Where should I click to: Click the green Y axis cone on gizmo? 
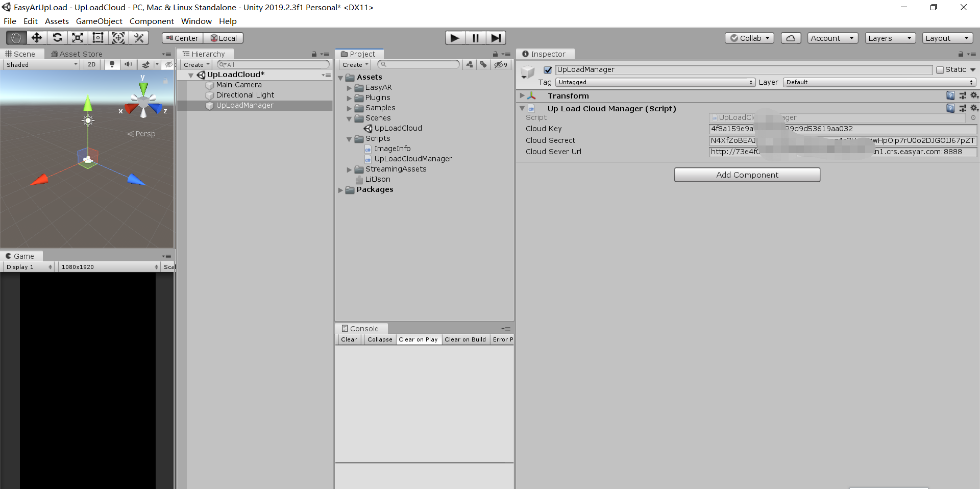coord(143,89)
